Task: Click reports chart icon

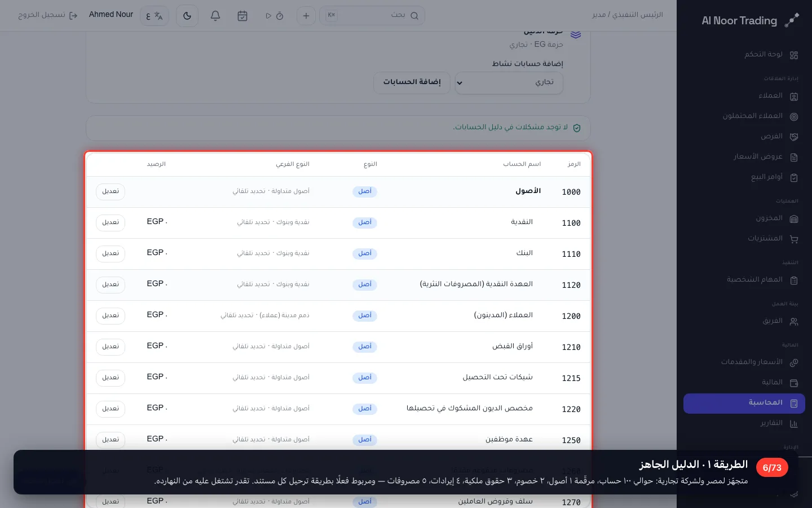Action: pyautogui.click(x=794, y=424)
